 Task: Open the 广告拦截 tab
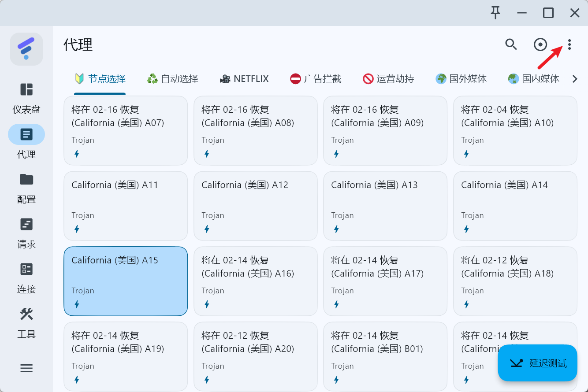point(316,79)
